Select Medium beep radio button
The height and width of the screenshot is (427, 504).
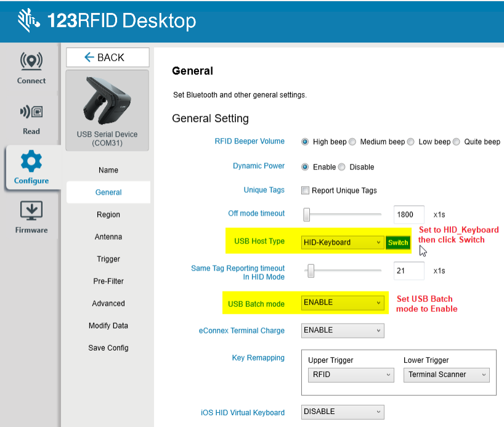pyautogui.click(x=352, y=142)
